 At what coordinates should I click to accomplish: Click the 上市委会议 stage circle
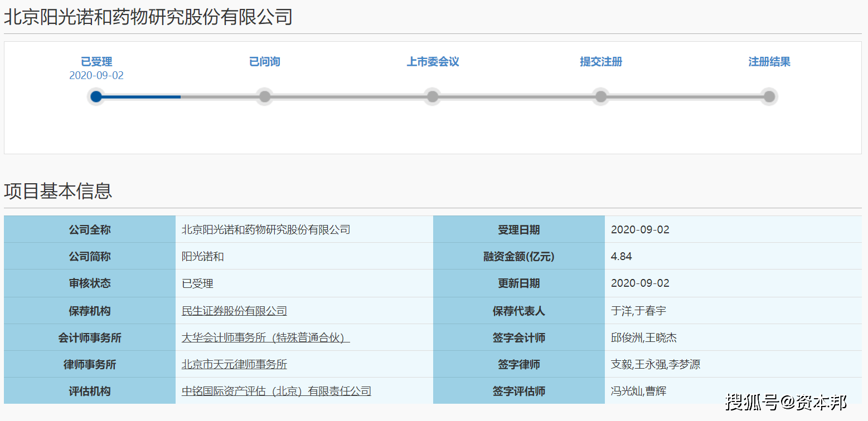coord(433,96)
